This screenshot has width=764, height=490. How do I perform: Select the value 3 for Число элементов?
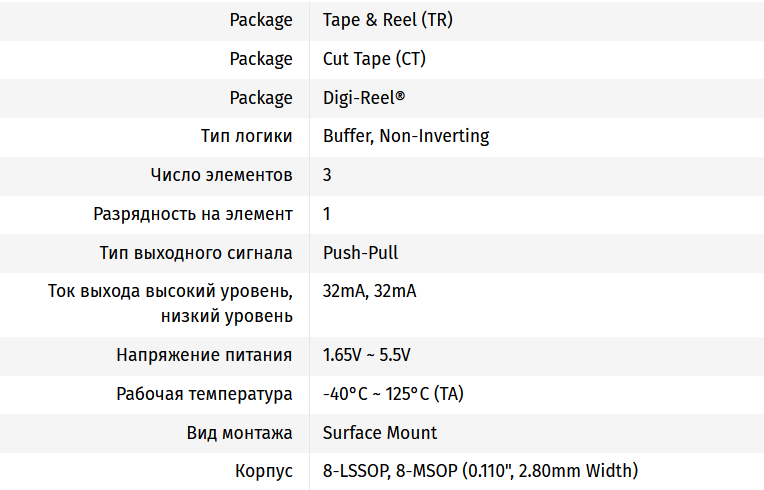click(x=328, y=175)
